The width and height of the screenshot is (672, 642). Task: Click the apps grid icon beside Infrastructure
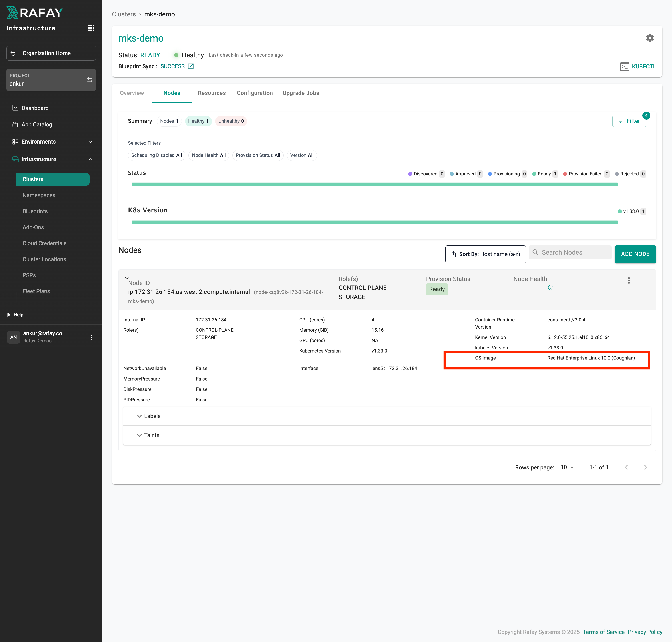click(x=91, y=28)
